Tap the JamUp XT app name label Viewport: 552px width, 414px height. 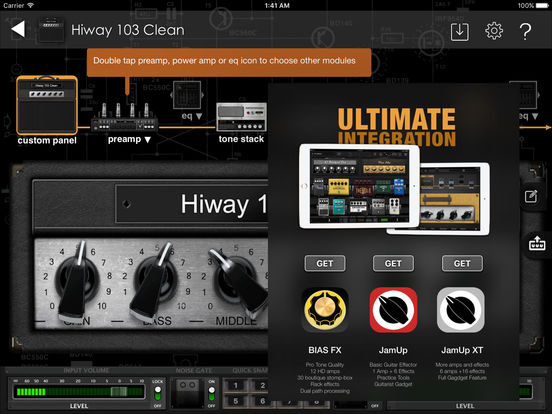(x=462, y=350)
